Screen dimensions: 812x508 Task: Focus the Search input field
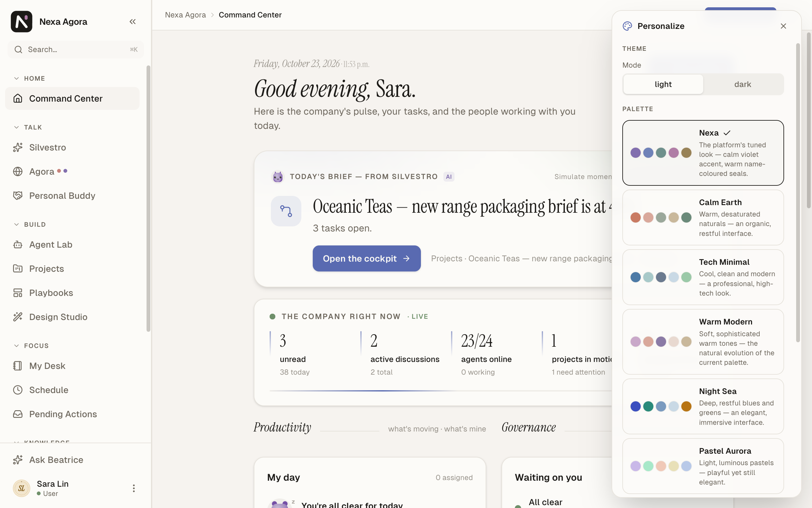(76, 50)
